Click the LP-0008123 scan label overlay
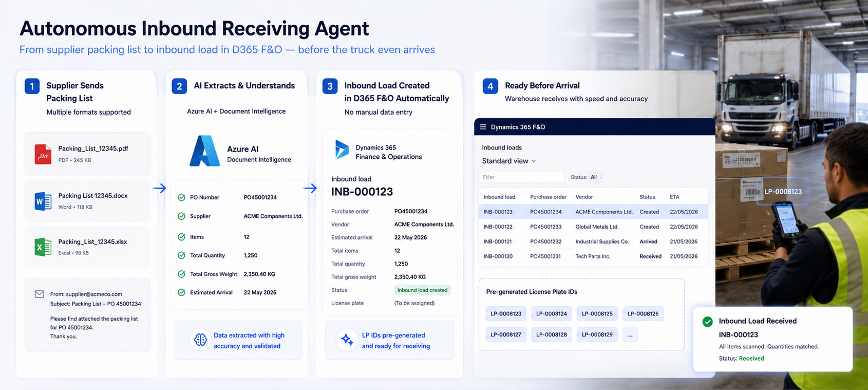This screenshot has width=868, height=390. click(782, 192)
